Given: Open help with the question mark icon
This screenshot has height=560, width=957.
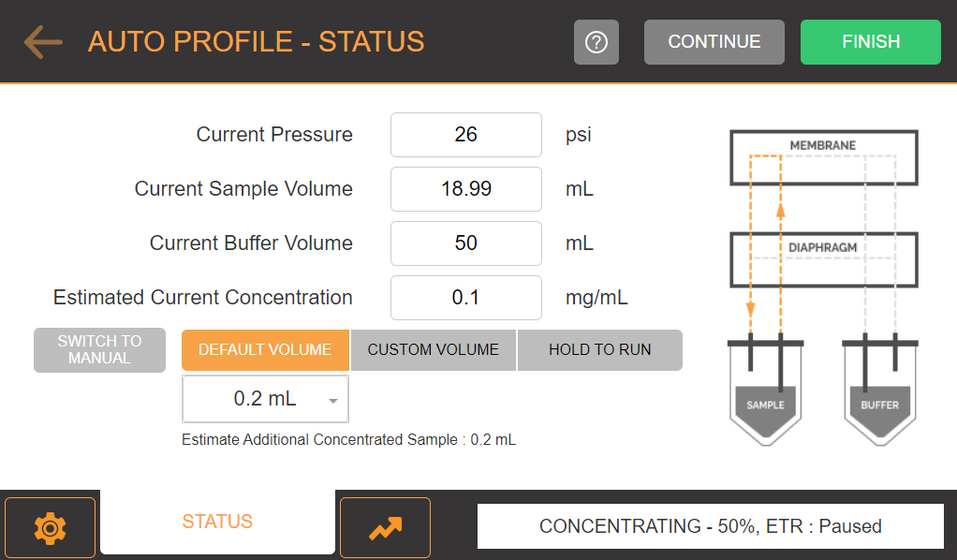Looking at the screenshot, I should (x=596, y=42).
